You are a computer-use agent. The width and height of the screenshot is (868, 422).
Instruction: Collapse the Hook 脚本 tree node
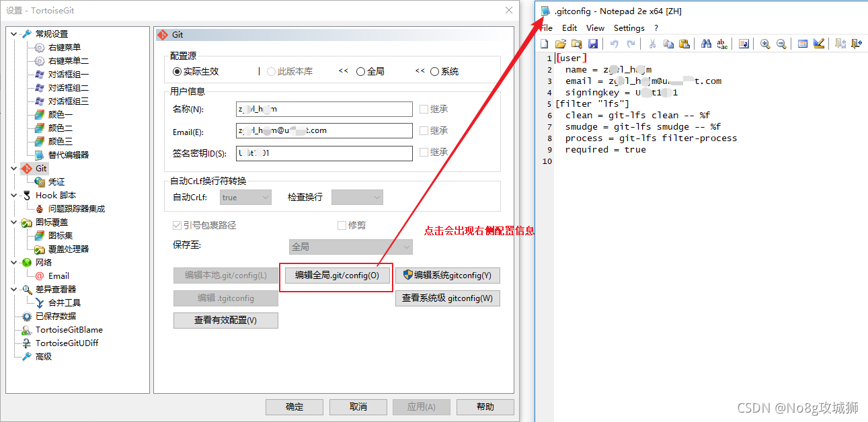click(14, 195)
